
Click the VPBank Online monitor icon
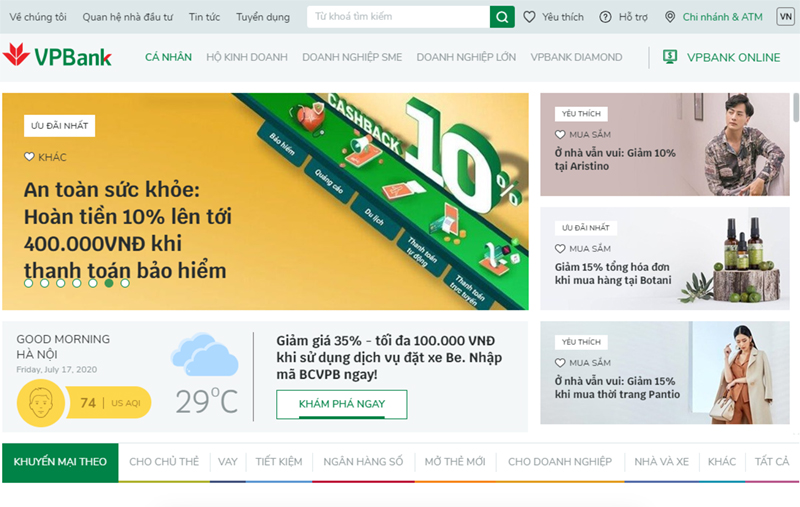tap(670, 57)
